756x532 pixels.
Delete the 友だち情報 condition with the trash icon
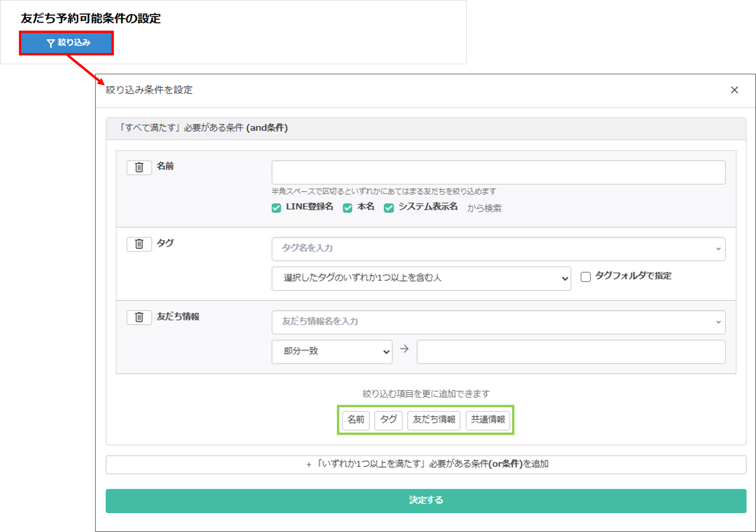point(139,317)
